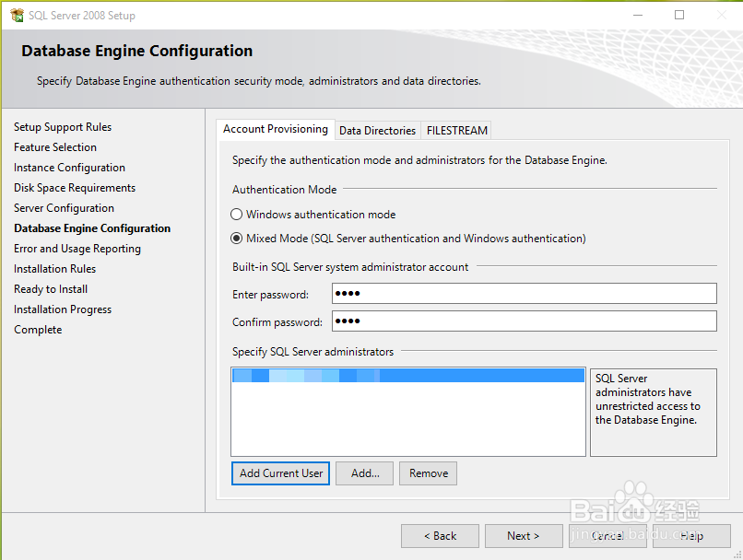This screenshot has height=560, width=743.
Task: Click Disk Space Requirements step
Action: point(75,188)
